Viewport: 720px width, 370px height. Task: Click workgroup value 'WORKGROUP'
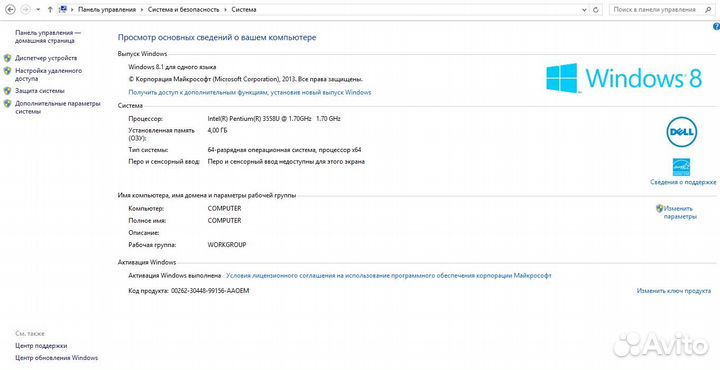[x=227, y=245]
